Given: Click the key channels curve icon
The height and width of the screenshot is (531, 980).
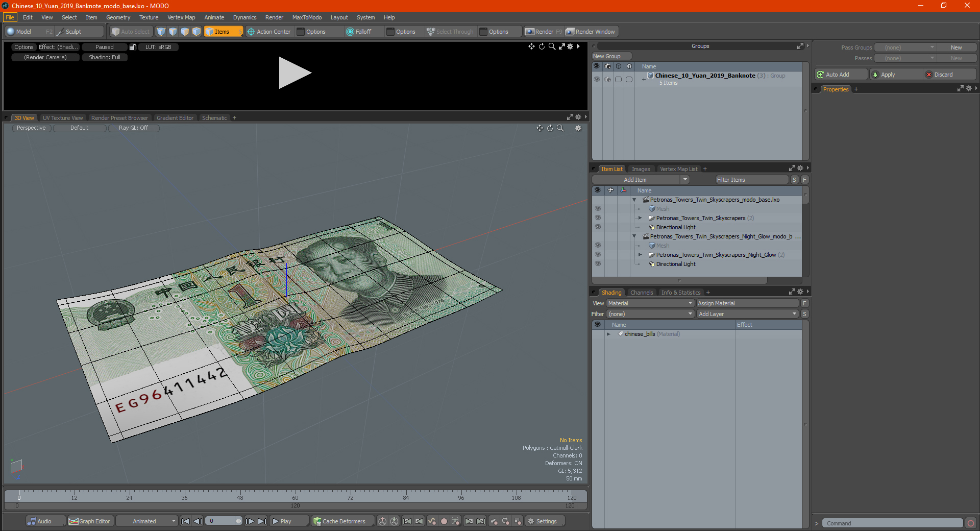Looking at the screenshot, I should click(x=432, y=521).
